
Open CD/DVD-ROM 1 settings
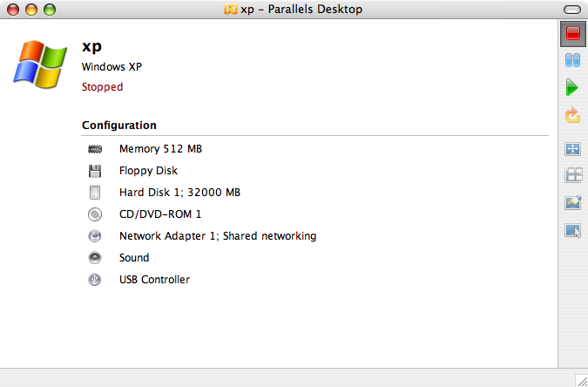160,214
